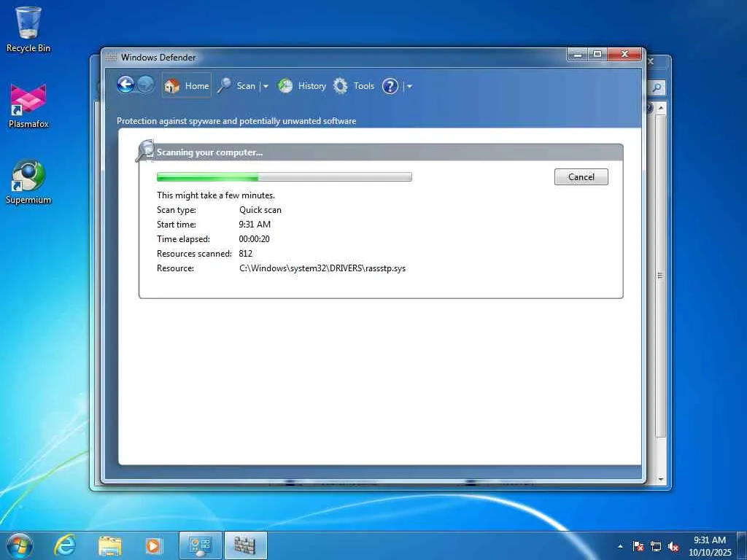747x560 pixels.
Task: Show hidden system tray icons arrow
Action: point(620,546)
